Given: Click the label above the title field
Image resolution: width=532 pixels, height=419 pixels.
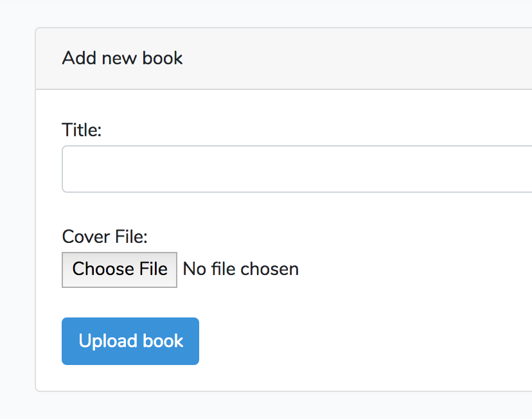Looking at the screenshot, I should (82, 130).
